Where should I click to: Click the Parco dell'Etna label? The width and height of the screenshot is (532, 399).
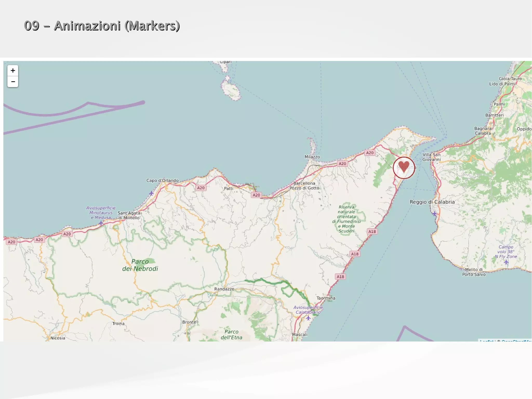point(231,335)
